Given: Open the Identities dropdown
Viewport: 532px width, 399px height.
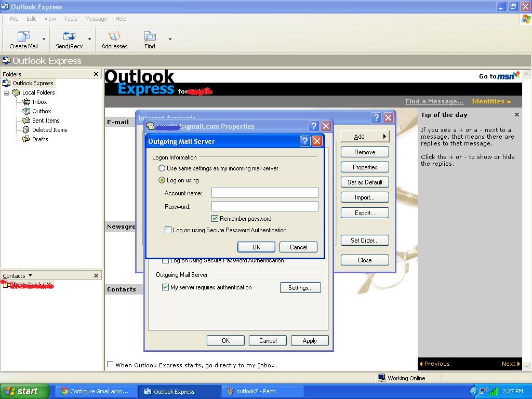Looking at the screenshot, I should 491,101.
